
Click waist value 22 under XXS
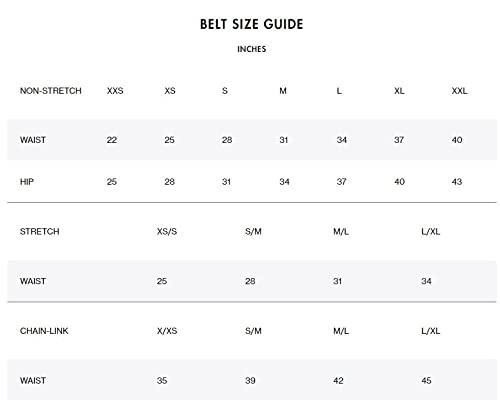[112, 140]
